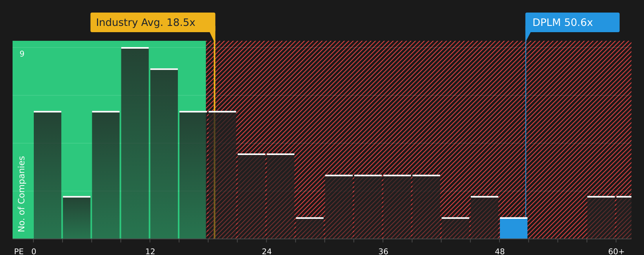Click the x-axis label 48
Screen dimensions: 644x255
(x=499, y=251)
